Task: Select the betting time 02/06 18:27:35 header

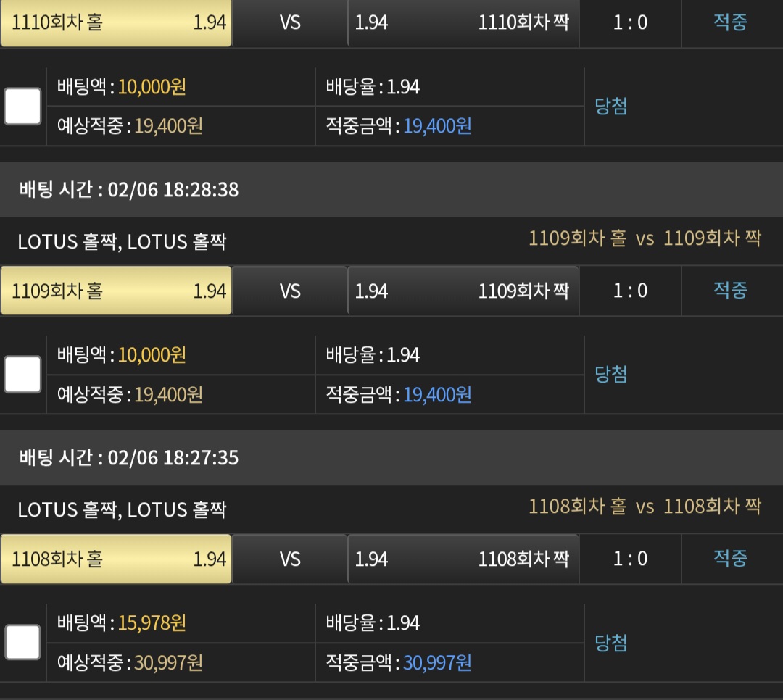Action: 129,458
